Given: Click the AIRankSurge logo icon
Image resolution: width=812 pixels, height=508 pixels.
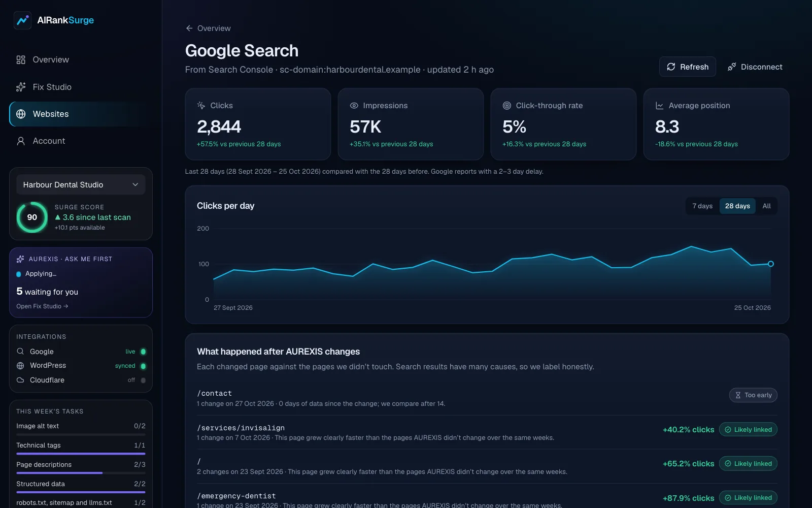Looking at the screenshot, I should [x=22, y=20].
